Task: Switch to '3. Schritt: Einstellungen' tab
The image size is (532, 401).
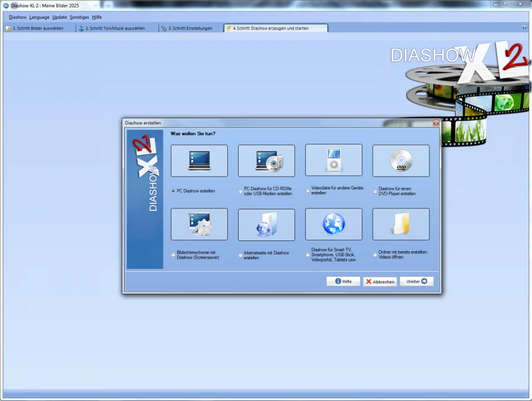Action: click(x=190, y=28)
